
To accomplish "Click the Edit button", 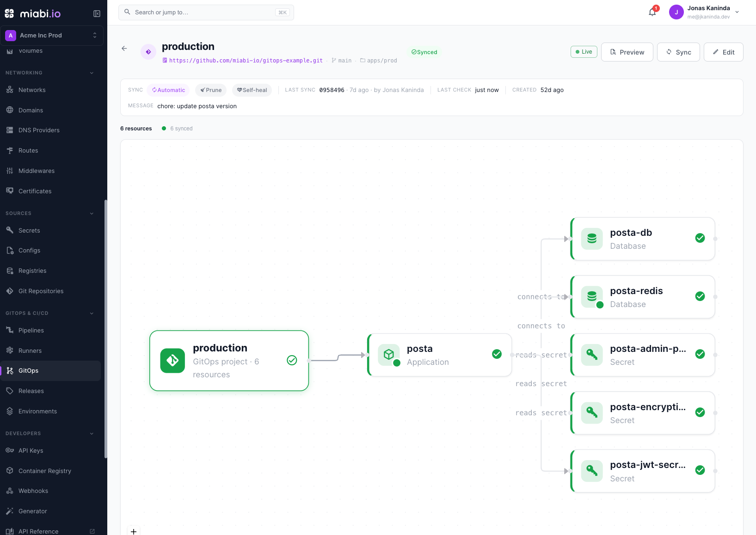I will coord(723,52).
